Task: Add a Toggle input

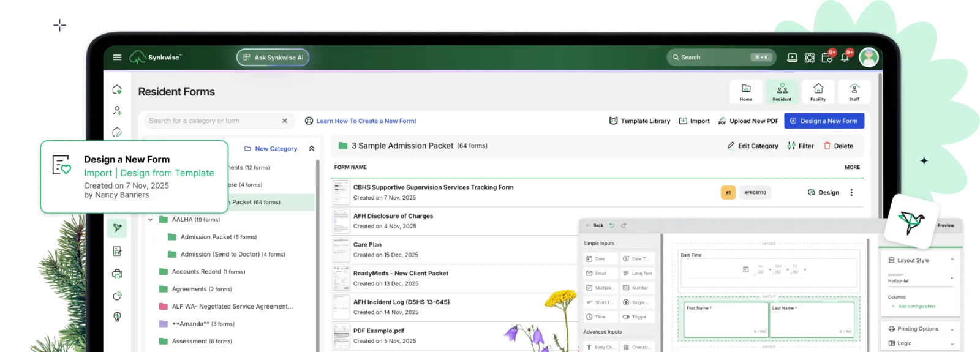Action: point(638,316)
